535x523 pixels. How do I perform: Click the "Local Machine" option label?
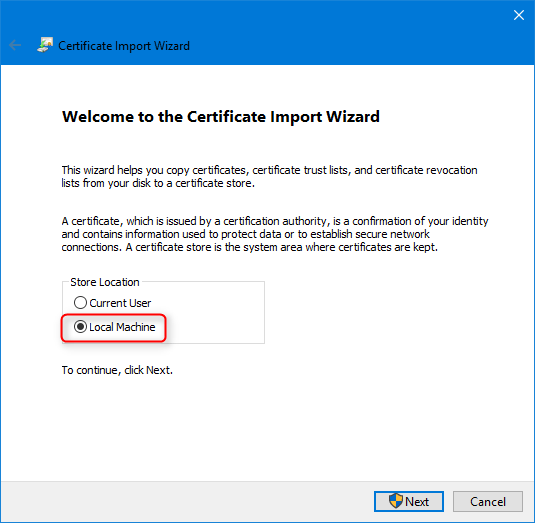tap(122, 327)
